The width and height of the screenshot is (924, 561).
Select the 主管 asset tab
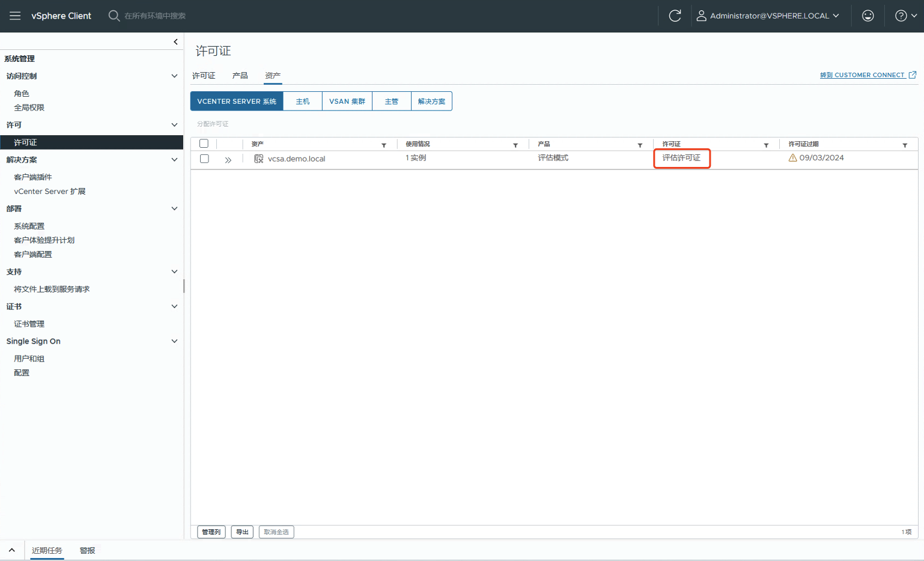click(392, 101)
